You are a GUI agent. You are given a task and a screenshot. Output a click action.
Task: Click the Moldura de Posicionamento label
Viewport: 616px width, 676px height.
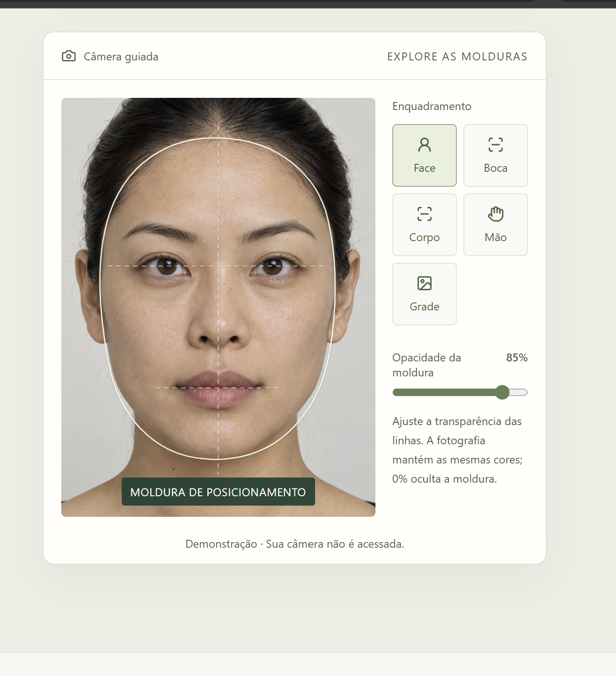coord(218,492)
